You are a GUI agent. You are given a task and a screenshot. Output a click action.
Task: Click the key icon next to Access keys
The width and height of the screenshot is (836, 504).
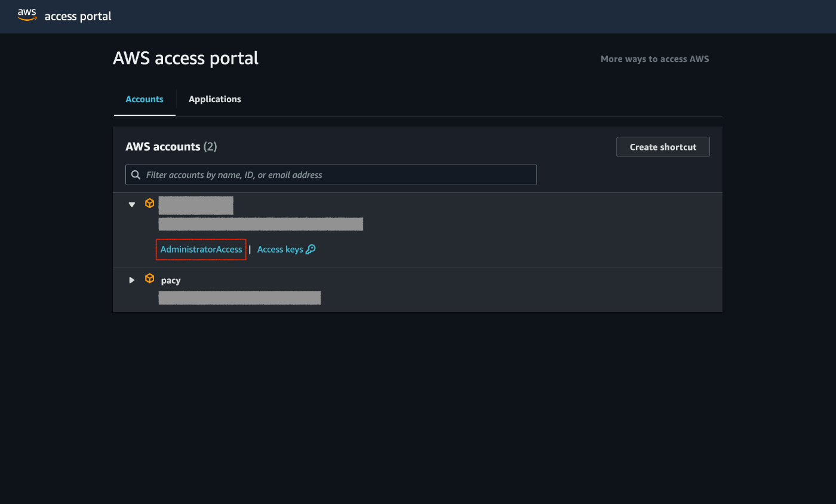pyautogui.click(x=311, y=250)
